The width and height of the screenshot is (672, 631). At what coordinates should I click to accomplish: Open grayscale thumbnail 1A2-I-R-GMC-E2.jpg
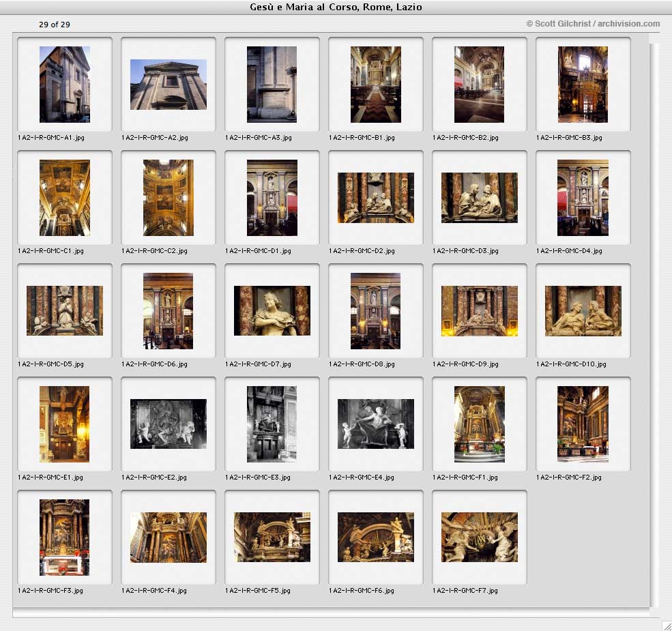click(169, 424)
